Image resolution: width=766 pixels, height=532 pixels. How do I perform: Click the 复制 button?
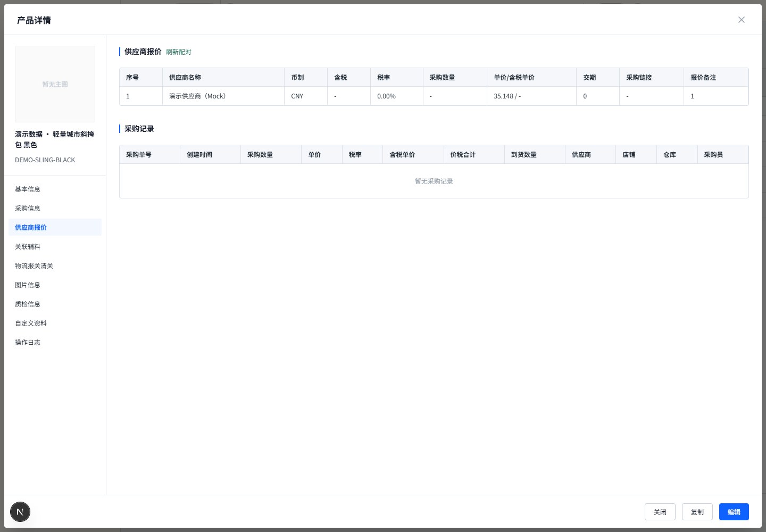[697, 512]
